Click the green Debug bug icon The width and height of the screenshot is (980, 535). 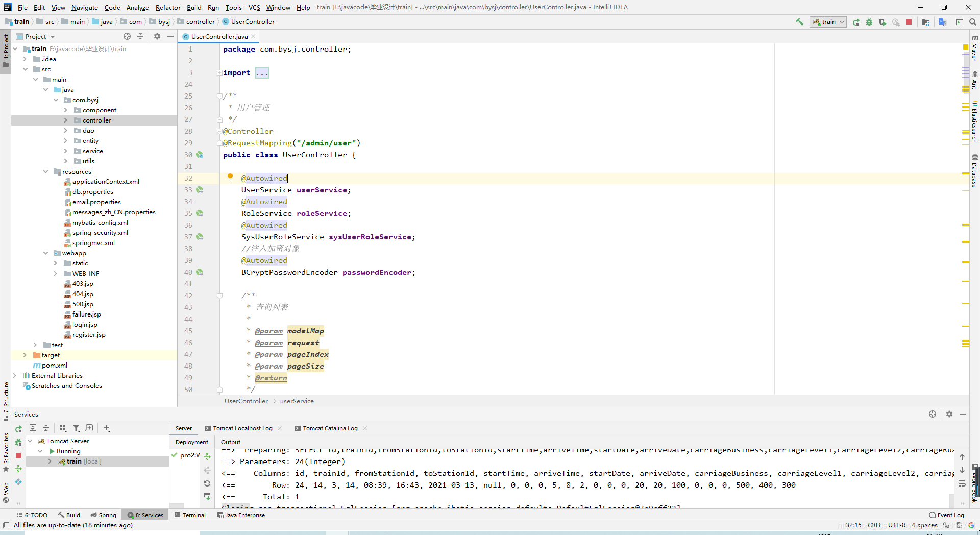tap(869, 22)
